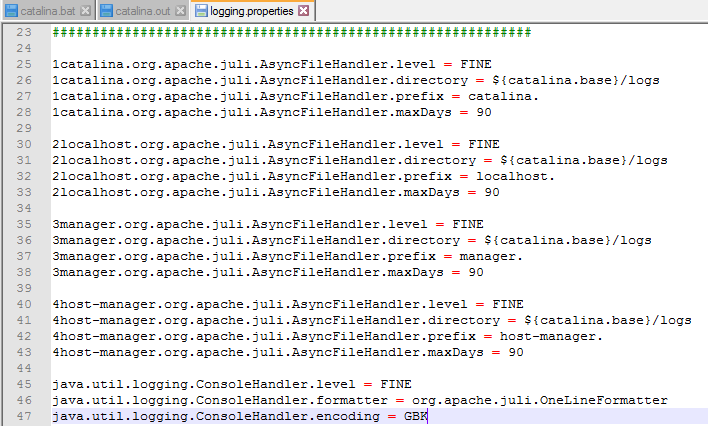Click the save icon on catalina.bat tab

(11, 11)
